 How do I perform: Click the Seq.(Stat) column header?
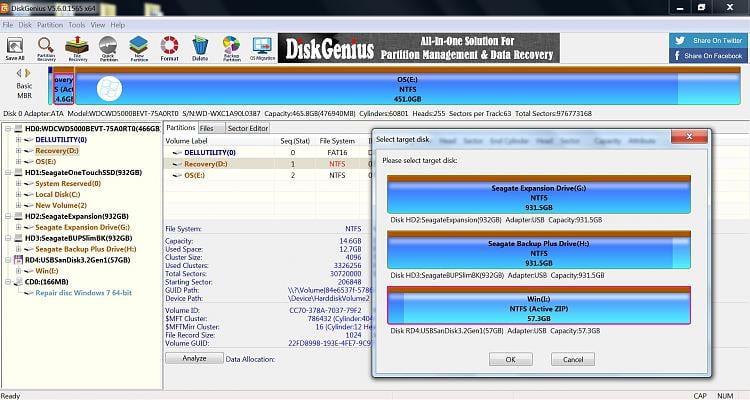295,141
